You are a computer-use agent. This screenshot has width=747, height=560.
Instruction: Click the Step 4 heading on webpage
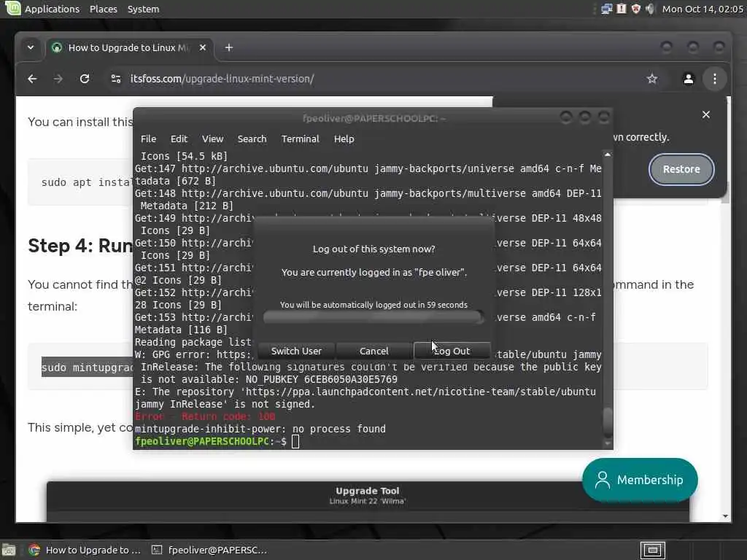coord(80,246)
